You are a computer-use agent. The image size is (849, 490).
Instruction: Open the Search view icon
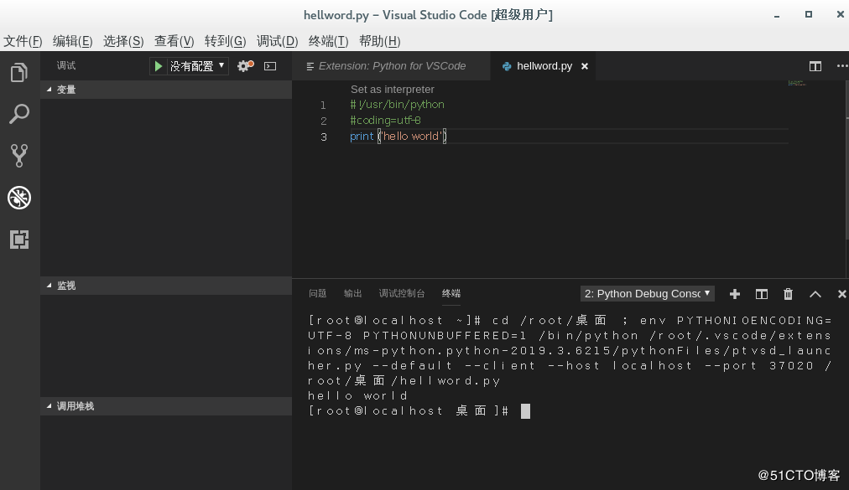point(19,114)
